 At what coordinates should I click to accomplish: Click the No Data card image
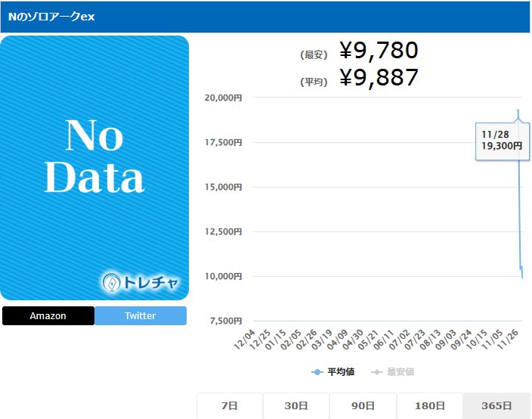(94, 168)
